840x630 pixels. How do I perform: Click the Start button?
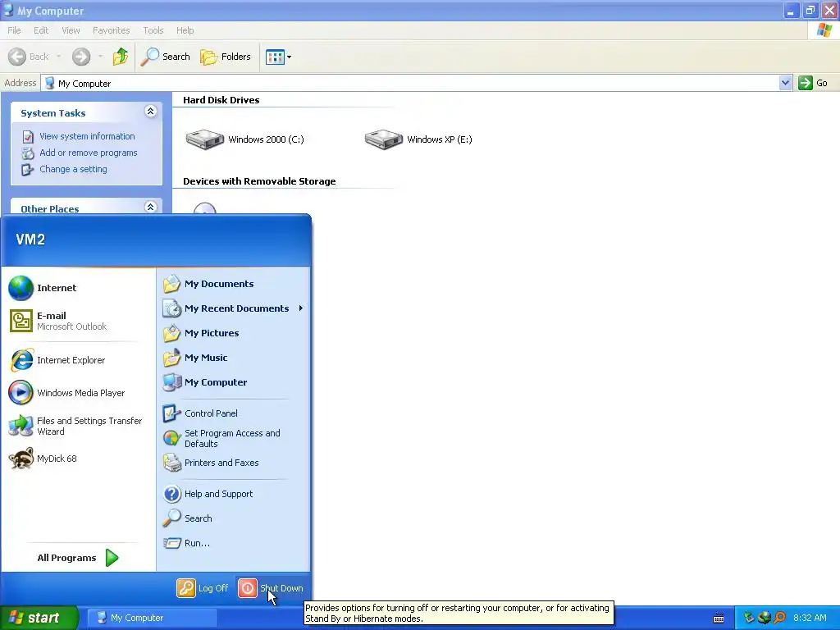pos(39,618)
